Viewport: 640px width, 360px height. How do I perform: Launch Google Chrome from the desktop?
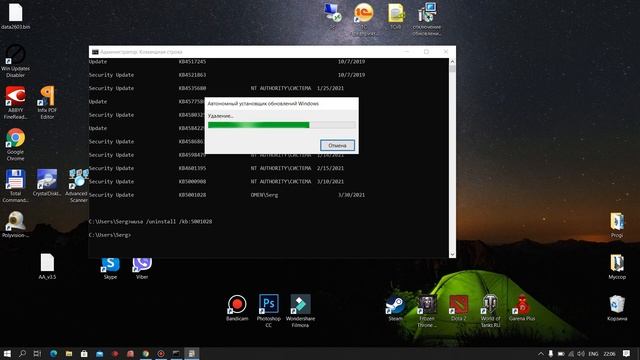16,144
